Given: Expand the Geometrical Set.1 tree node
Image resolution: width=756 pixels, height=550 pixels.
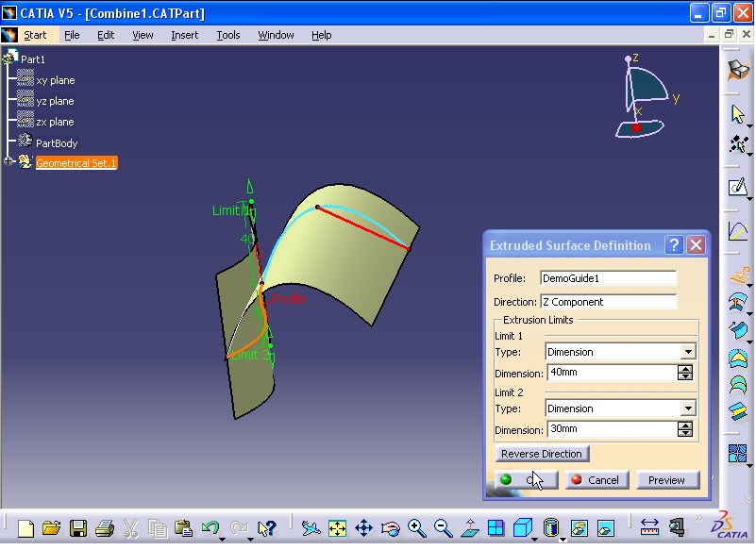Looking at the screenshot, I should click(x=8, y=161).
